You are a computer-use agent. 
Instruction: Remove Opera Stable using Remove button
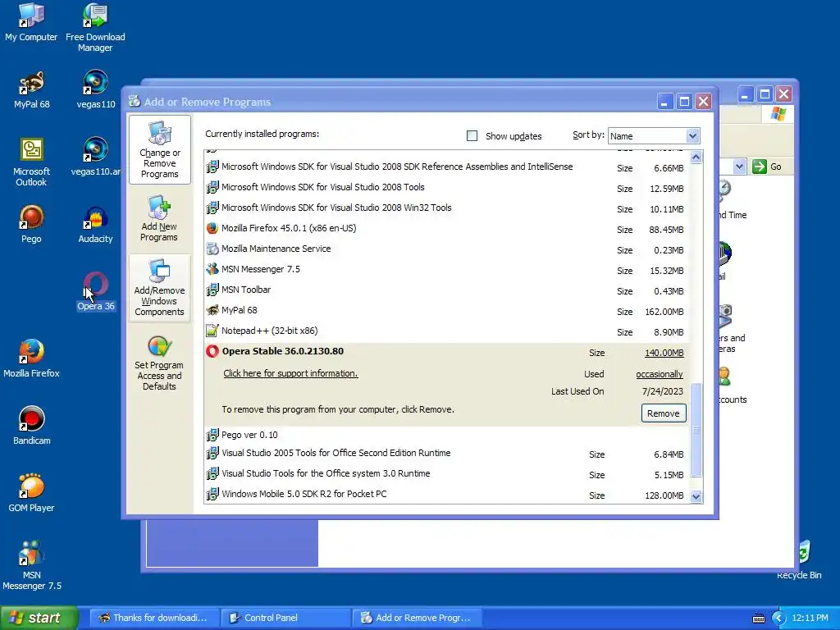[663, 413]
